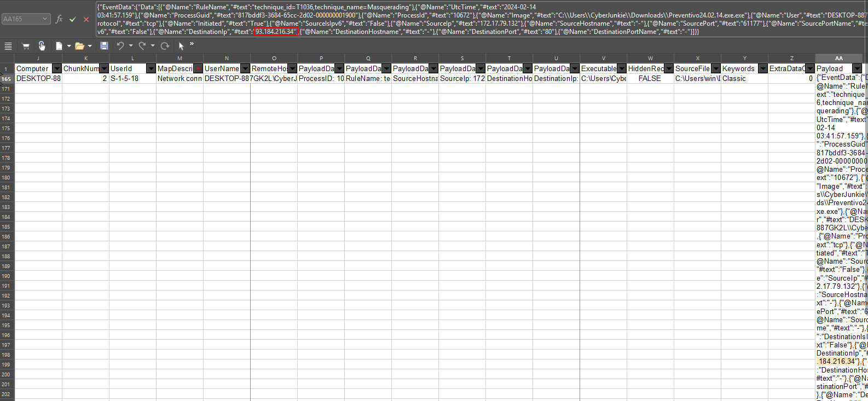Click the fx insert function icon

pos(59,19)
